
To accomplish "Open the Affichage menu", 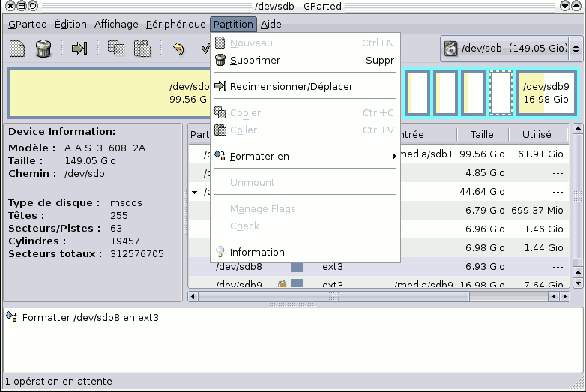I will coord(116,24).
